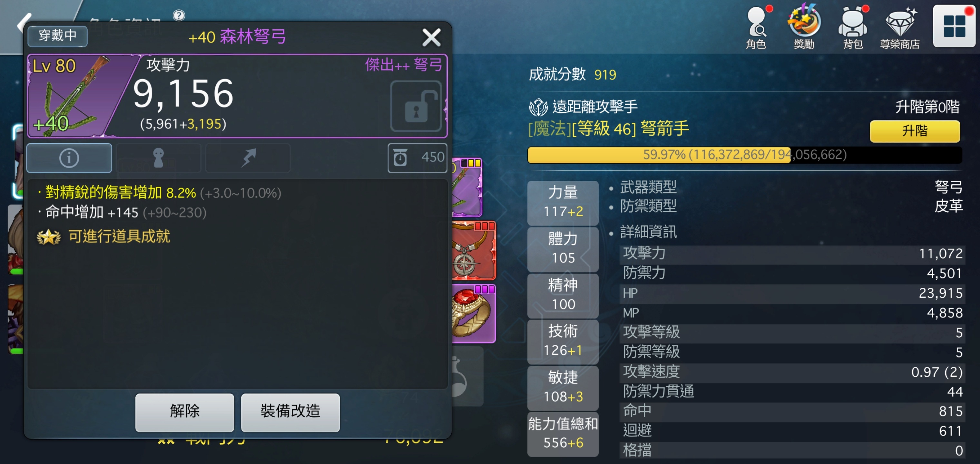Switch to the character silhouette tab

click(x=158, y=158)
